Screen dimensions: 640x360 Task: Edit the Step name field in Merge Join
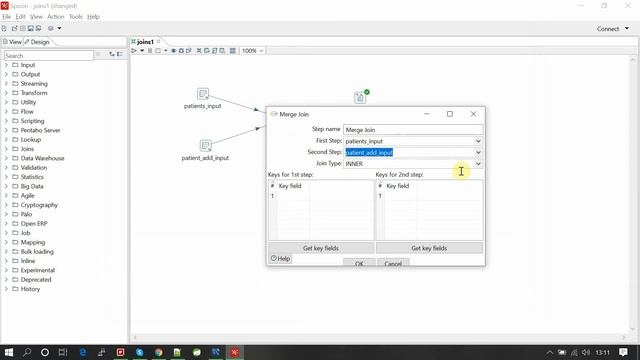pyautogui.click(x=413, y=130)
